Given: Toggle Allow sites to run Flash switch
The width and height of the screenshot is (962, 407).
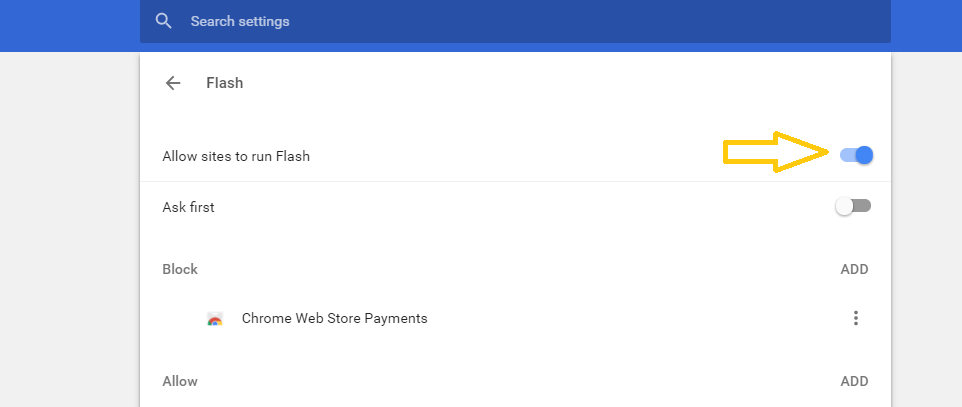Looking at the screenshot, I should 856,155.
